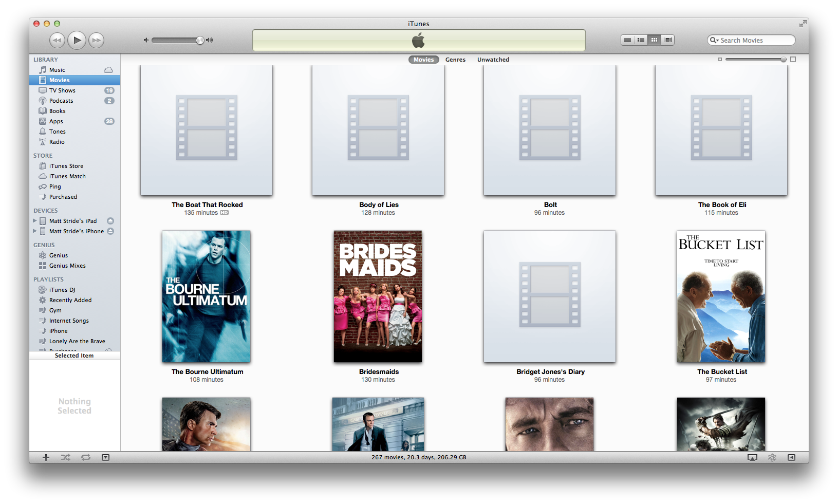
Task: Click the Search Movies field
Action: (751, 40)
